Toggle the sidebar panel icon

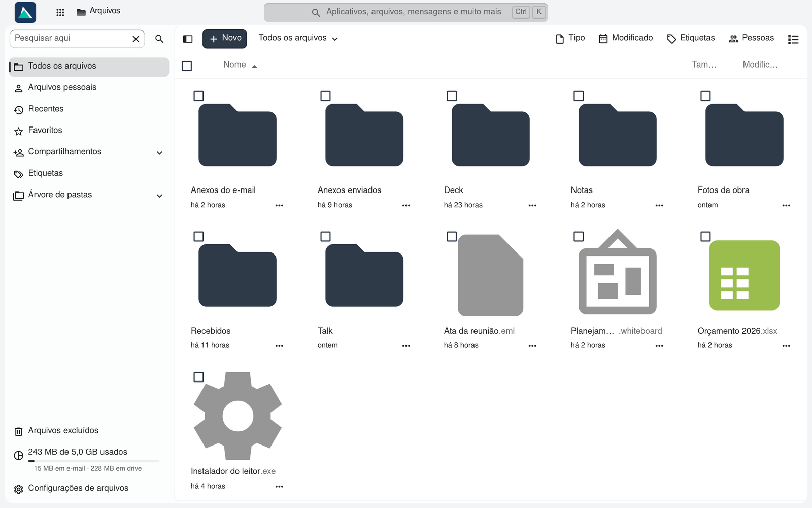point(188,39)
